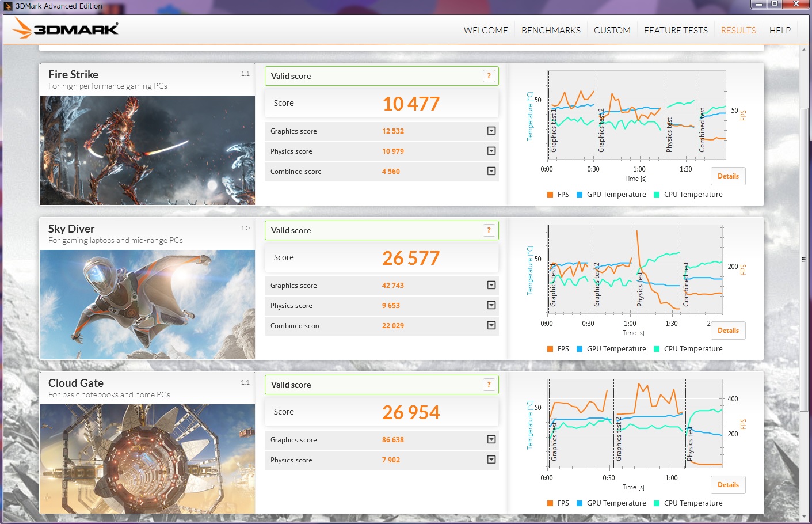Open help for Fire Strike valid score
This screenshot has width=812, height=524.
489,76
